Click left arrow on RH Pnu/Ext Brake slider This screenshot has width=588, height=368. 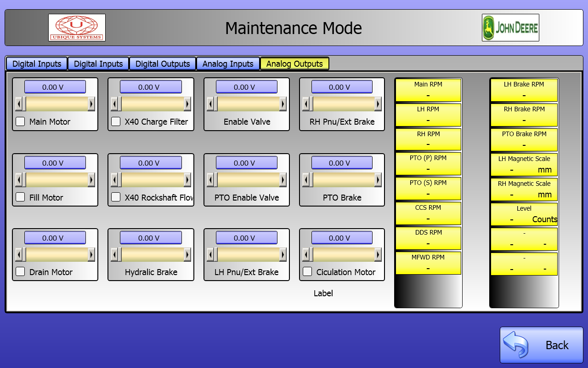point(306,104)
